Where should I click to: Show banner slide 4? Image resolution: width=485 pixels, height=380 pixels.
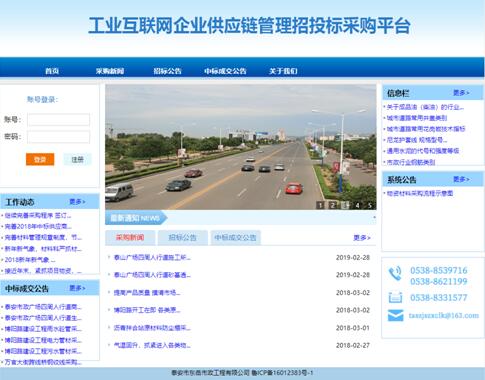click(357, 205)
